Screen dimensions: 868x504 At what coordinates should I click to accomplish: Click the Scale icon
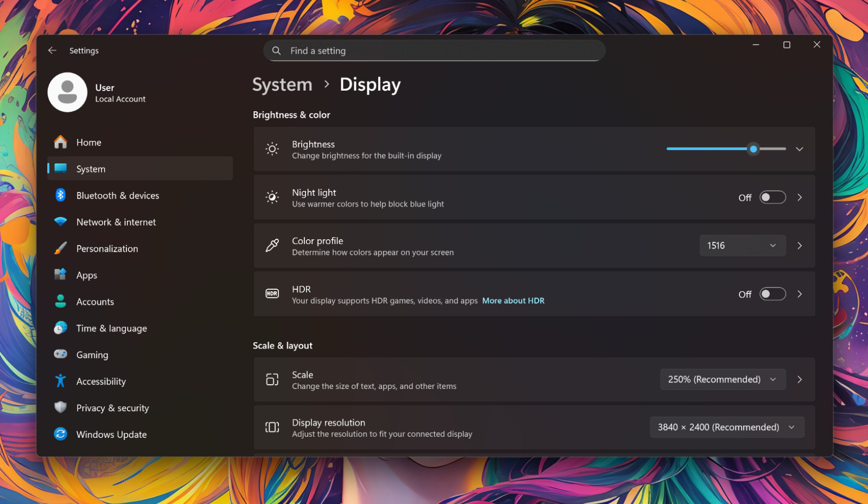(272, 380)
